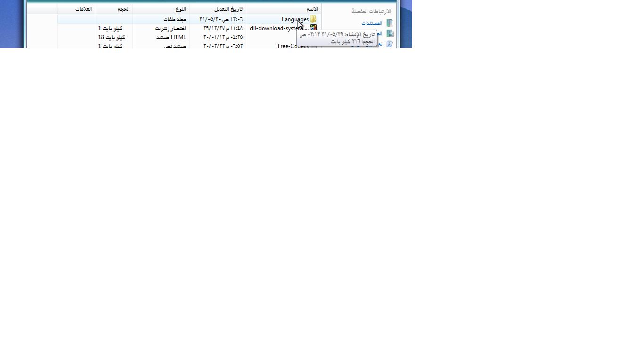Viewport: 644px width, 362px height.
Task: Click the اختصار إنترنت type cell
Action: (170, 28)
